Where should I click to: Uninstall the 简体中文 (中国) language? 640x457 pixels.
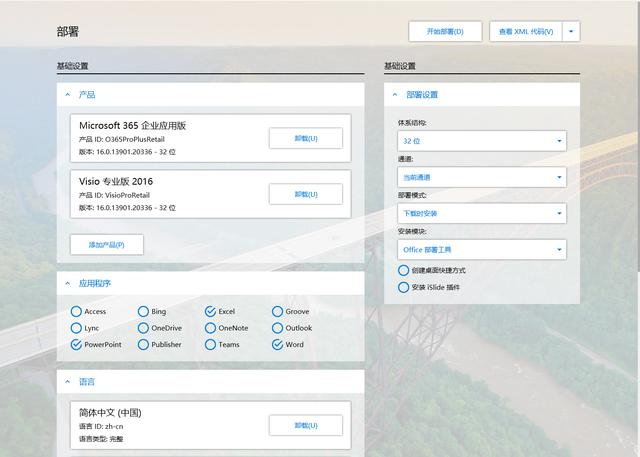pyautogui.click(x=306, y=426)
